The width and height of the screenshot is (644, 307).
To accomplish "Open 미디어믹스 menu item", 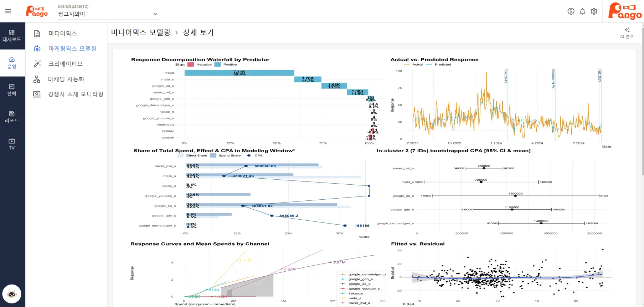I will coord(62,34).
